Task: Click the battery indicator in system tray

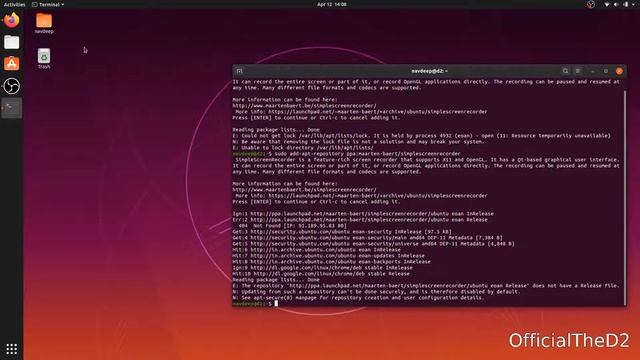Action: click(x=626, y=4)
